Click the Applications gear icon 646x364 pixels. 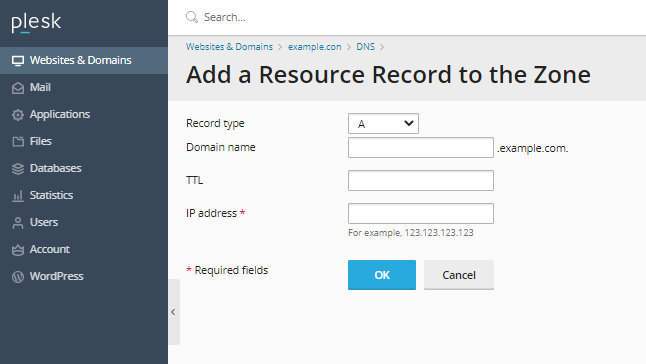18,115
